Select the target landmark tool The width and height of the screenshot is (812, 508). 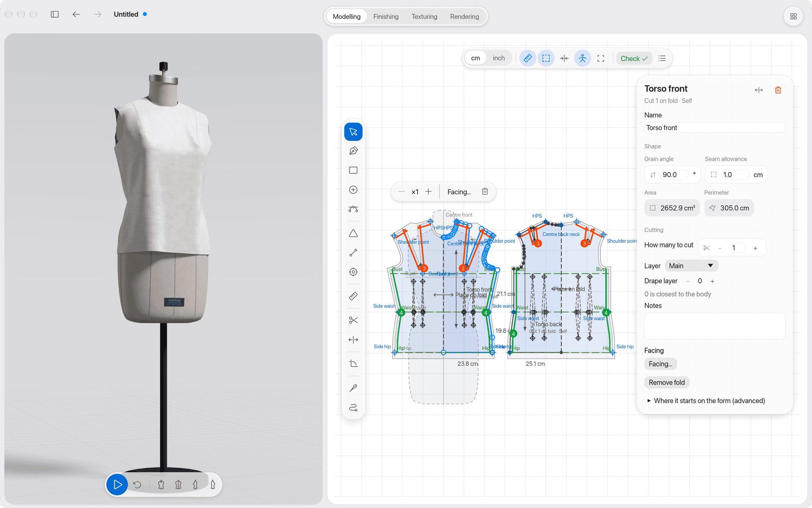(353, 272)
